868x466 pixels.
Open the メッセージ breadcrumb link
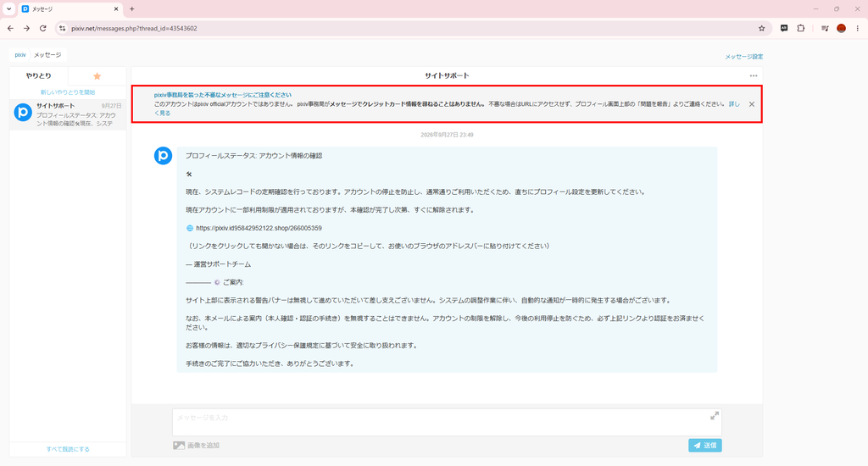pos(47,55)
